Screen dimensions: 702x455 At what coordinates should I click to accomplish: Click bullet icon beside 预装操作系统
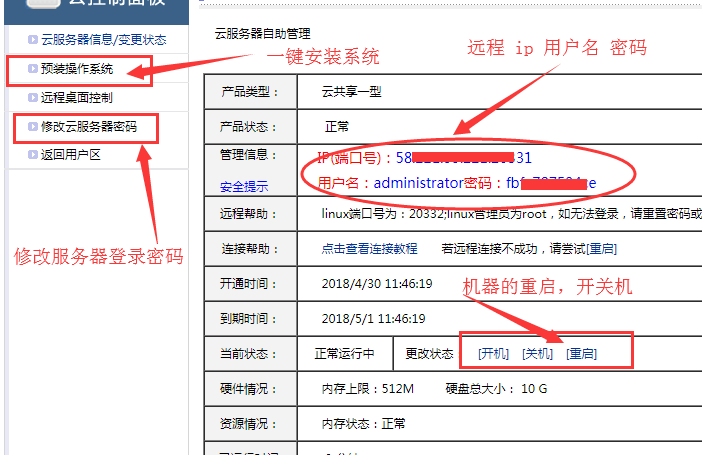click(32, 68)
